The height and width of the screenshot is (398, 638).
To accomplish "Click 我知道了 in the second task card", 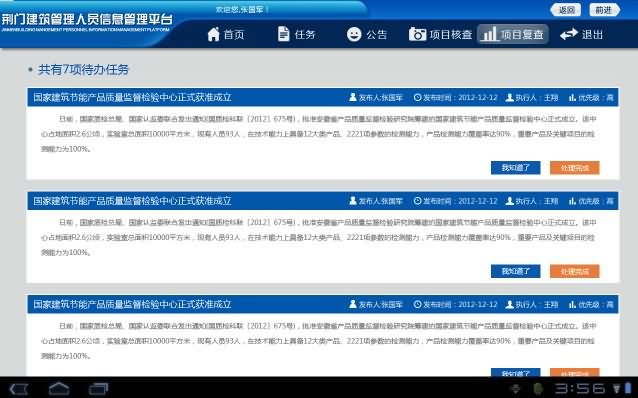I will pyautogui.click(x=516, y=271).
